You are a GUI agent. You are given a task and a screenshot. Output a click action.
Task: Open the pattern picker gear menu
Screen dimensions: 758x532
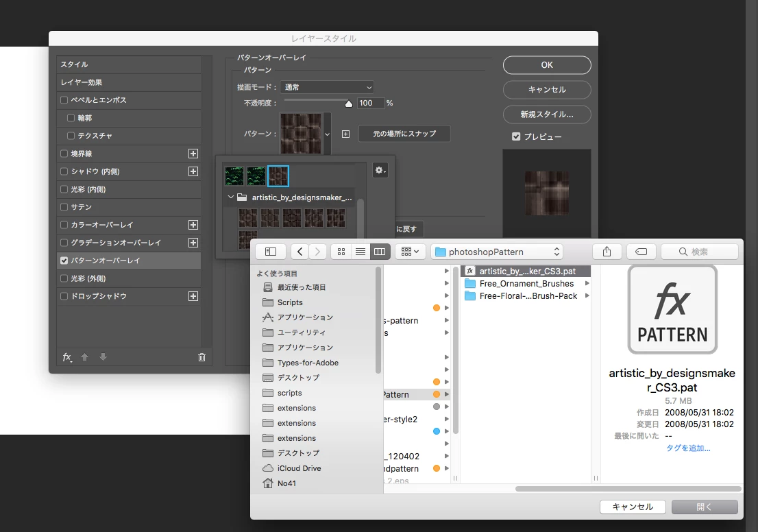coord(380,170)
